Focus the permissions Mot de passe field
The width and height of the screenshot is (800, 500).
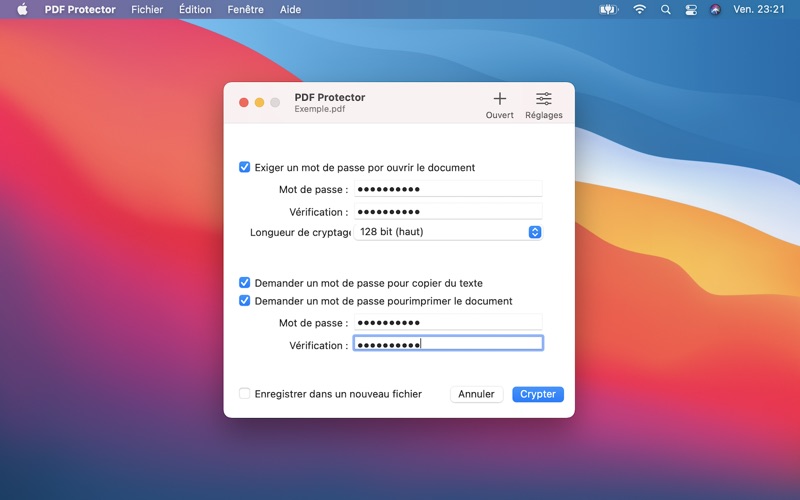click(448, 322)
